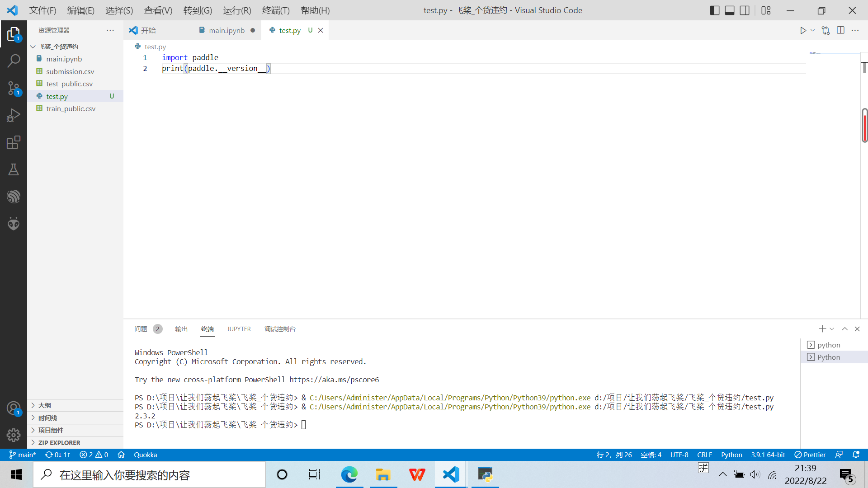Open the notifications bell in the status bar
This screenshot has height=488, width=868.
click(857, 455)
